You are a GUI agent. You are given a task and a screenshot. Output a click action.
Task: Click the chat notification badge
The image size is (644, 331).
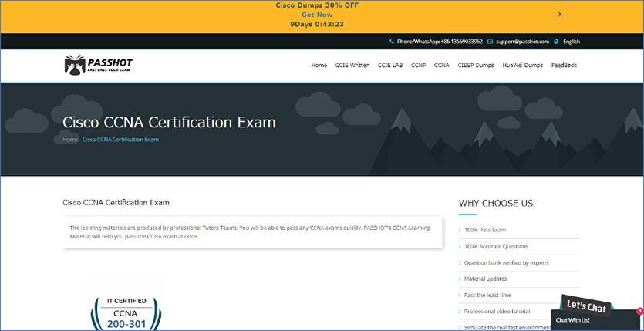640,311
